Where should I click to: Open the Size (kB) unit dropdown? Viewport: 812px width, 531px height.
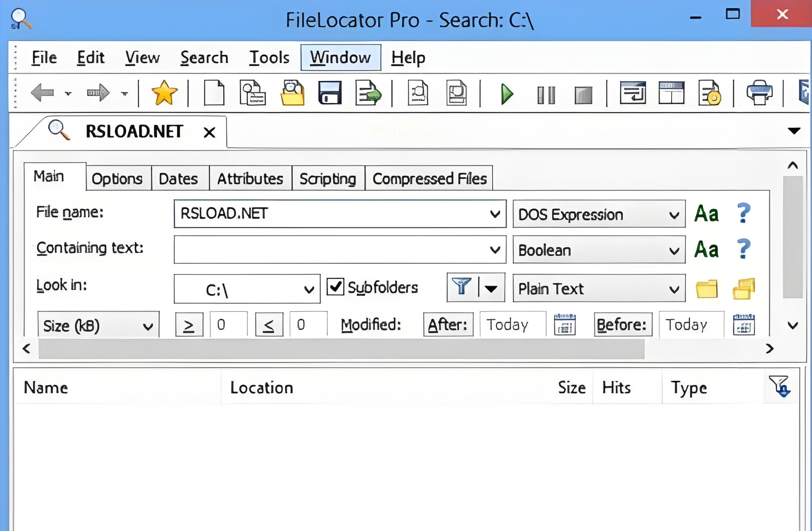(98, 325)
